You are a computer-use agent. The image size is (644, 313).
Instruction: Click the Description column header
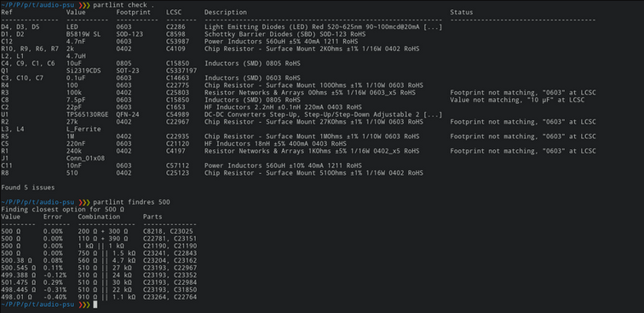[226, 12]
